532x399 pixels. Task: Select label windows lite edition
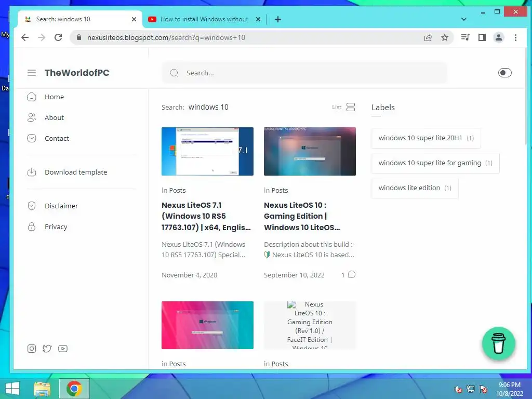[x=415, y=188]
